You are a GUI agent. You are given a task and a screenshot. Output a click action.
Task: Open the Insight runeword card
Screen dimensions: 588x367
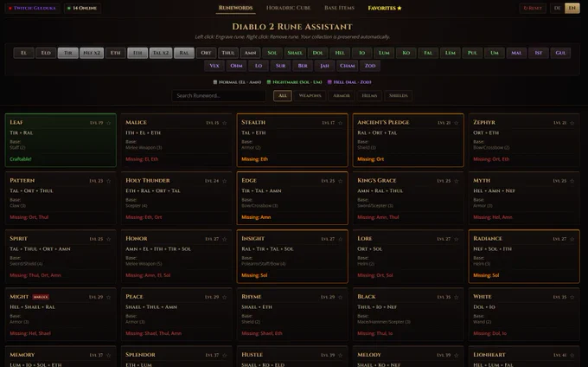coord(292,256)
